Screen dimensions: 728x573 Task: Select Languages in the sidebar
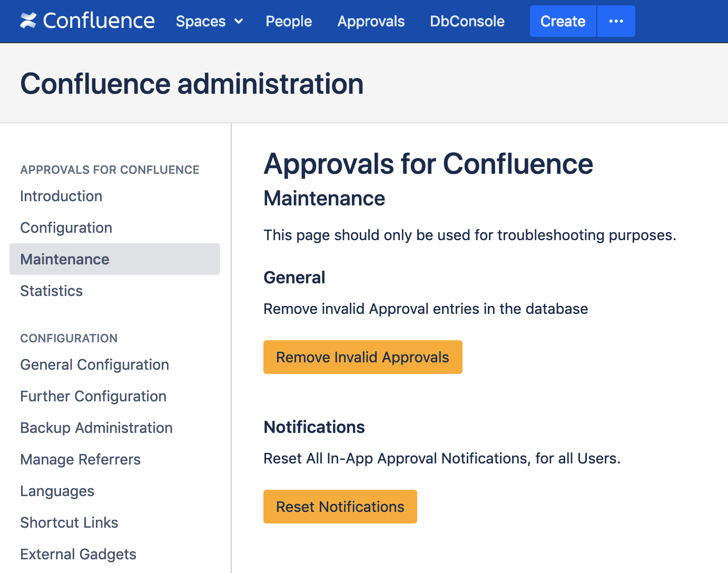57,491
